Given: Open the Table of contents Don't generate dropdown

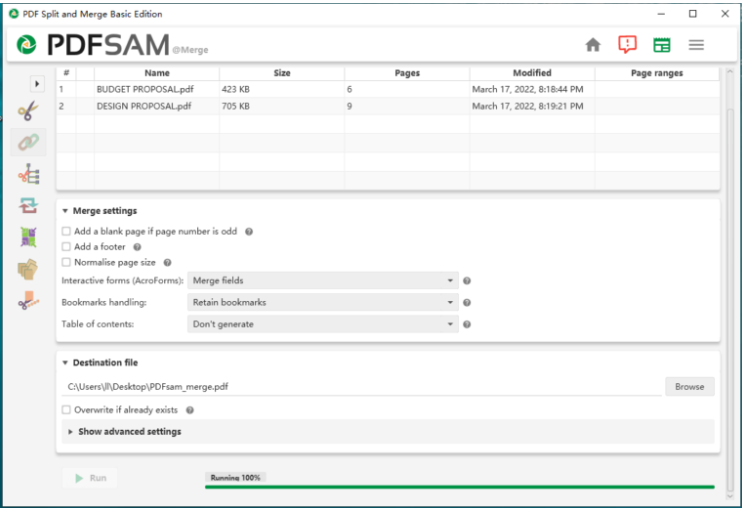Looking at the screenshot, I should (323, 324).
